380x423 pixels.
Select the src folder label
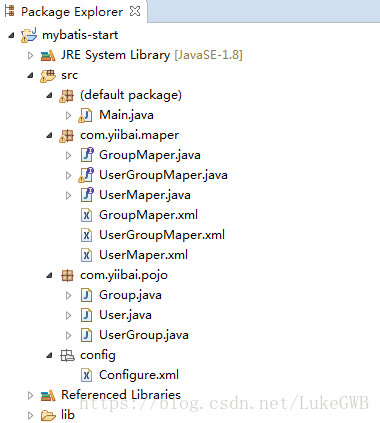click(69, 75)
